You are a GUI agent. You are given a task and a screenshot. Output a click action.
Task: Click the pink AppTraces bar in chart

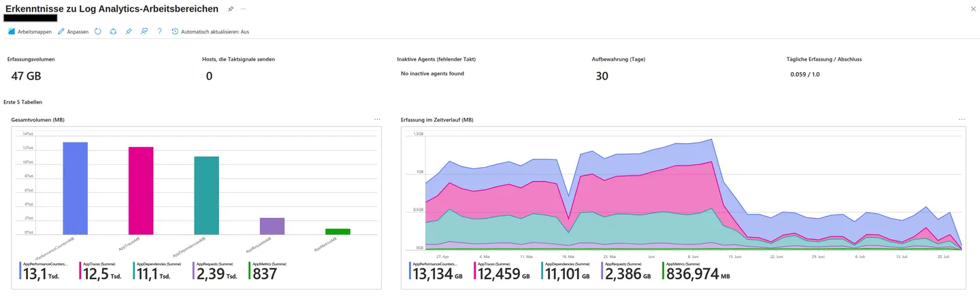click(x=141, y=191)
